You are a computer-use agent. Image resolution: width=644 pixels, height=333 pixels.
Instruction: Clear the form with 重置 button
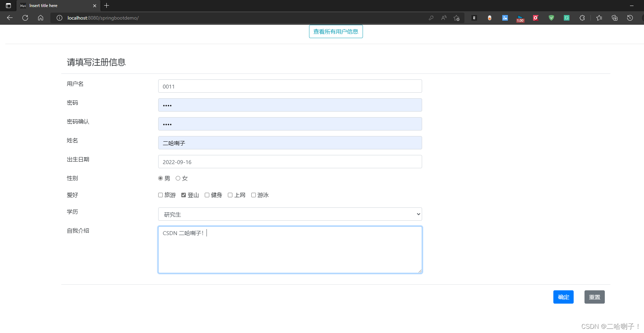(x=594, y=297)
